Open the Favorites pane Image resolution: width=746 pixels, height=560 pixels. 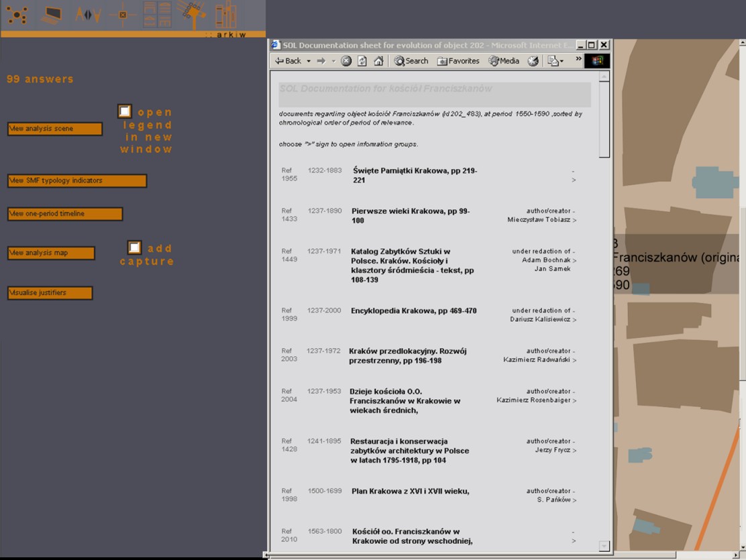(458, 61)
